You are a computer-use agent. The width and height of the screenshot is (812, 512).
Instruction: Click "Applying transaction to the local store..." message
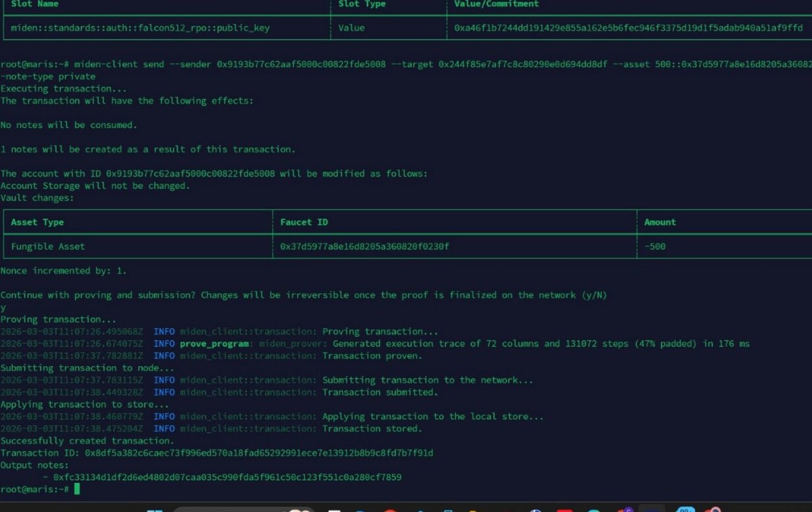(433, 417)
